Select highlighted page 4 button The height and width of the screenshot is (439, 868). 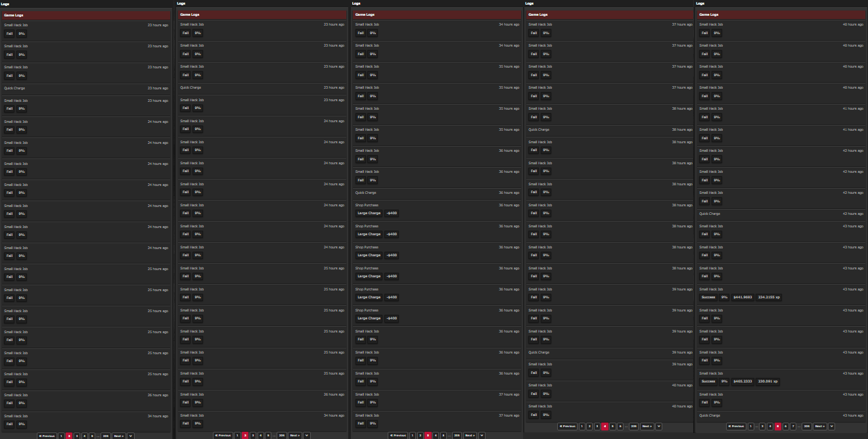[605, 427]
